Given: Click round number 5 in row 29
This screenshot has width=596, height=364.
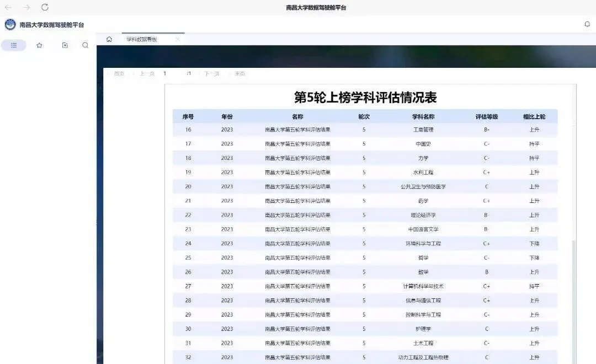Looking at the screenshot, I should point(364,314).
